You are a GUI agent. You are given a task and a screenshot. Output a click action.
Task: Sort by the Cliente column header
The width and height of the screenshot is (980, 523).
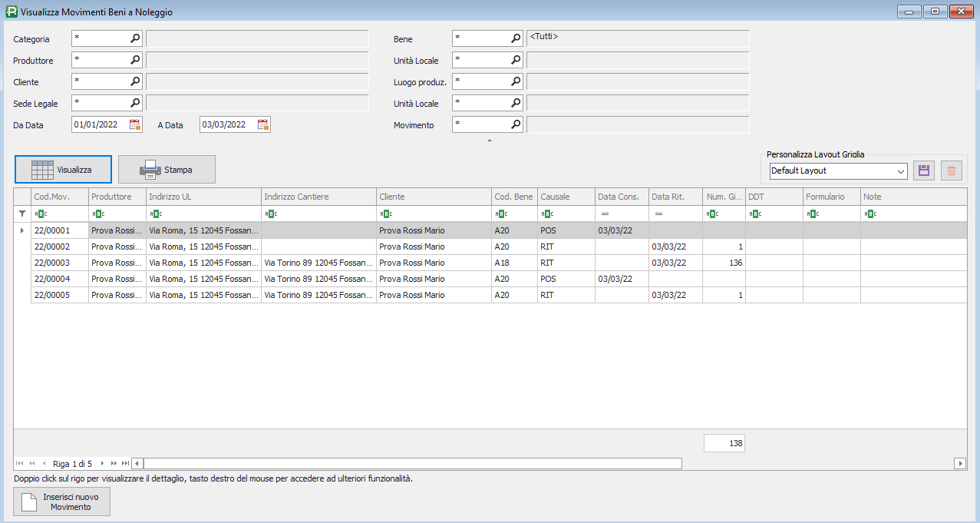tap(434, 197)
